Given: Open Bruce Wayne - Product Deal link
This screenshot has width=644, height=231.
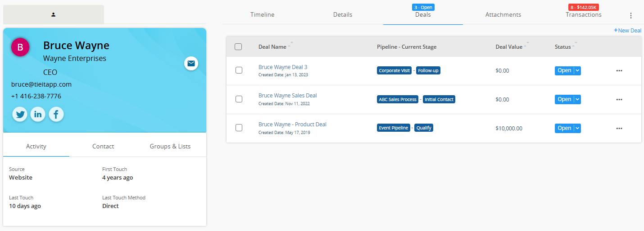Looking at the screenshot, I should pyautogui.click(x=292, y=125).
